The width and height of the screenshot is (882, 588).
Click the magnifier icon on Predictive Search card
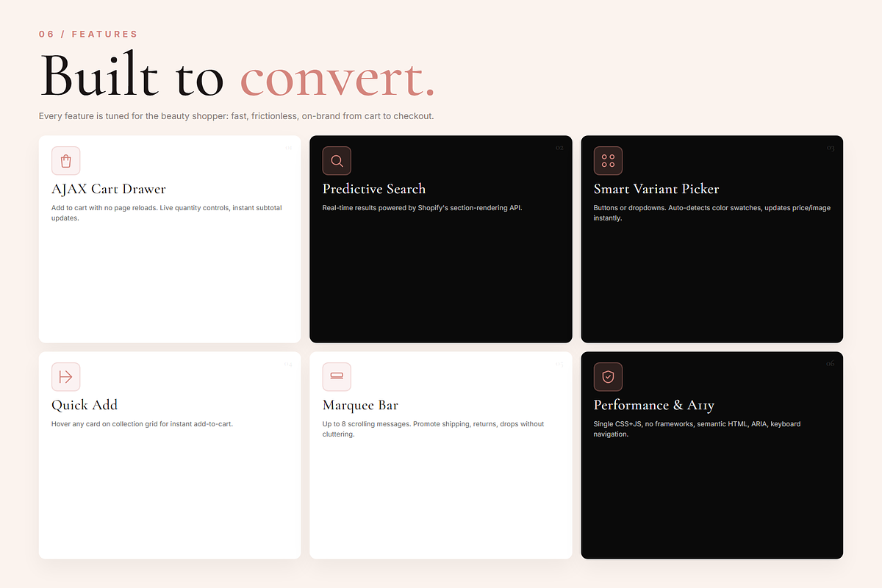pos(337,161)
